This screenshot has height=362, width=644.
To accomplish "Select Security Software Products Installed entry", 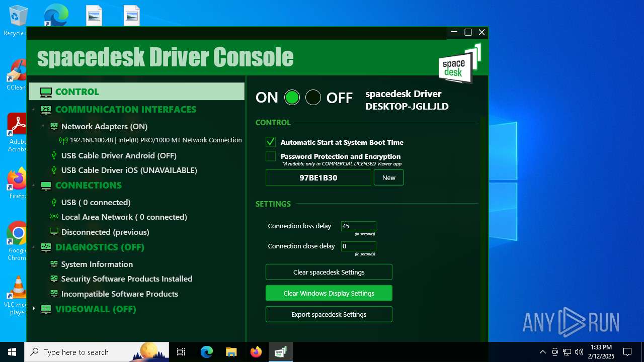I will pyautogui.click(x=127, y=279).
